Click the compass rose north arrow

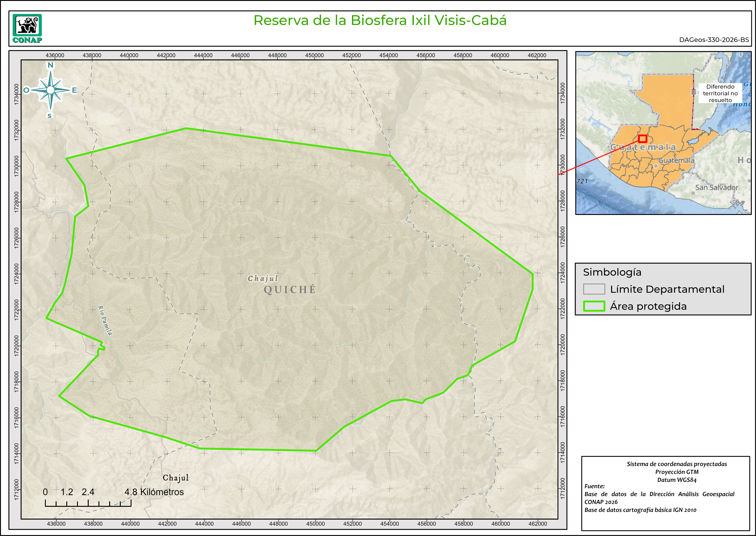50,90
